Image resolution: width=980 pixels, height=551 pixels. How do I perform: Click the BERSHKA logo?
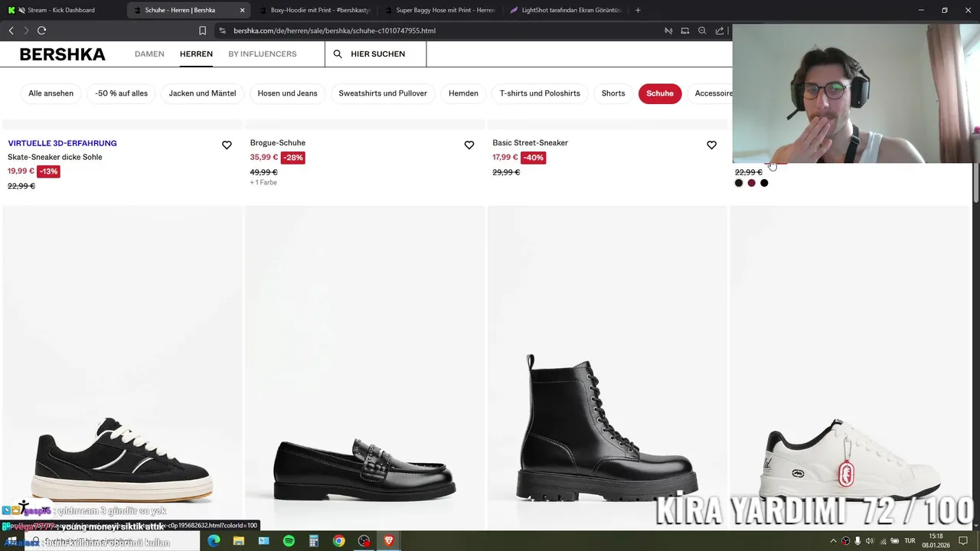coord(62,54)
